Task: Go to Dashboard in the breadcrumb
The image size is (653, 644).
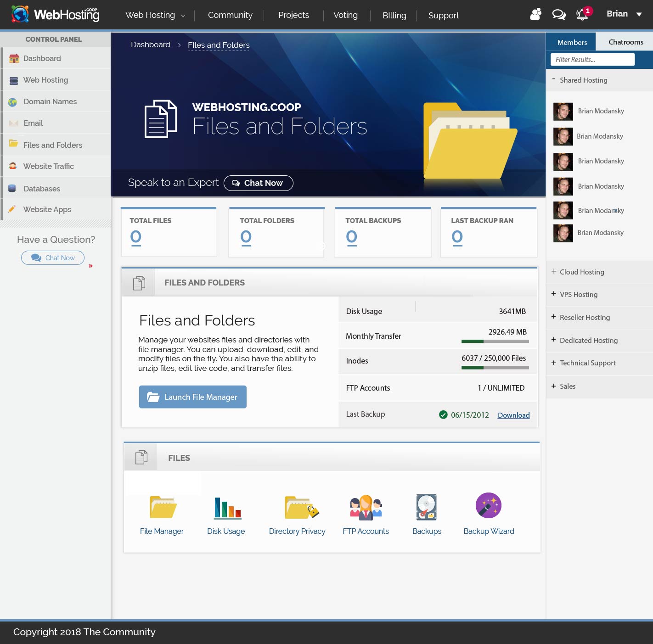Action: coord(151,45)
